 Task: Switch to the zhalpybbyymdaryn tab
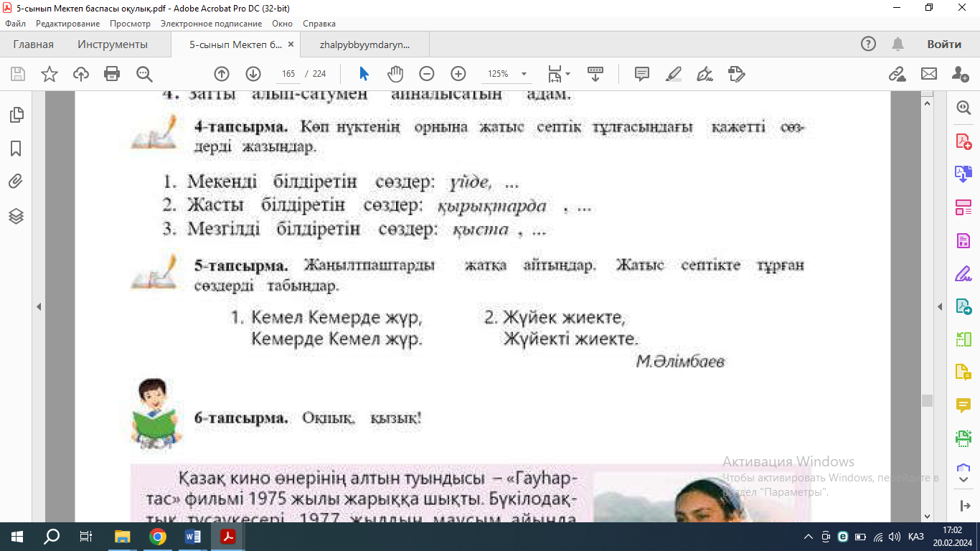[x=364, y=44]
